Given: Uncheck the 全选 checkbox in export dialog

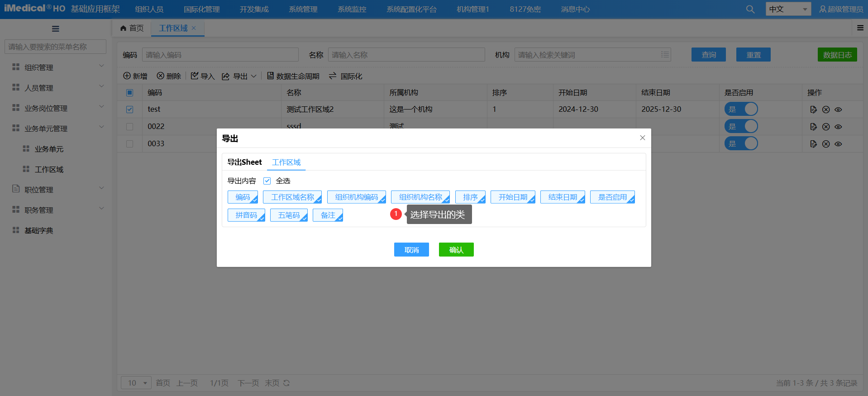Looking at the screenshot, I should [267, 181].
